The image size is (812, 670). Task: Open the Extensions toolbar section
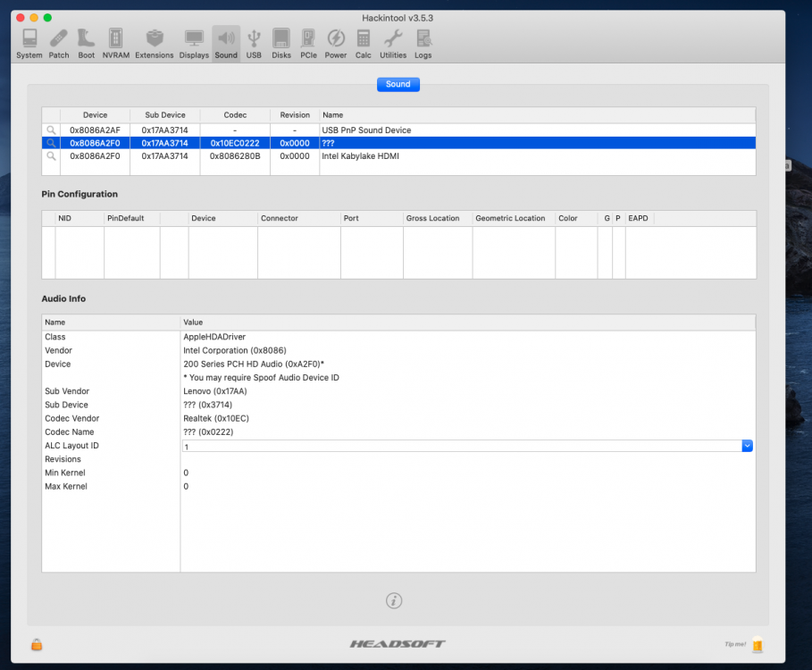[x=155, y=44]
